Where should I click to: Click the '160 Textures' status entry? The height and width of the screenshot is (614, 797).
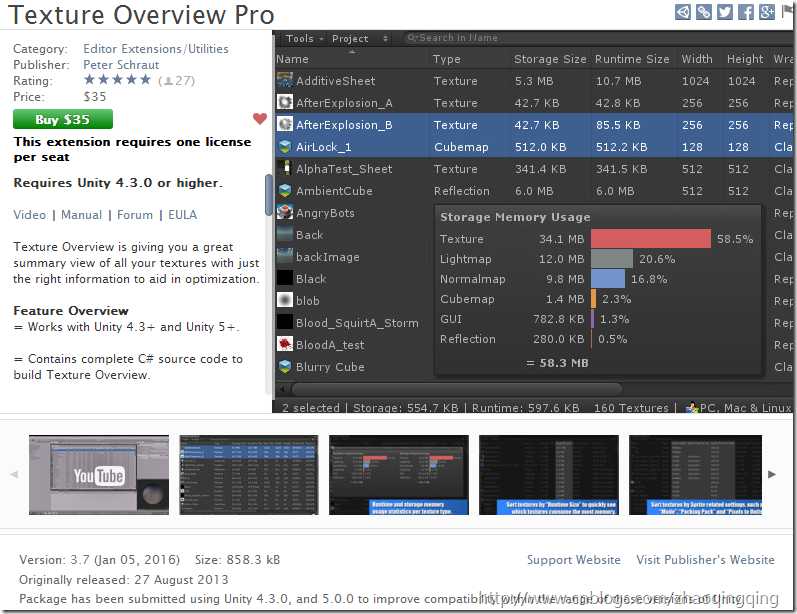[631, 408]
